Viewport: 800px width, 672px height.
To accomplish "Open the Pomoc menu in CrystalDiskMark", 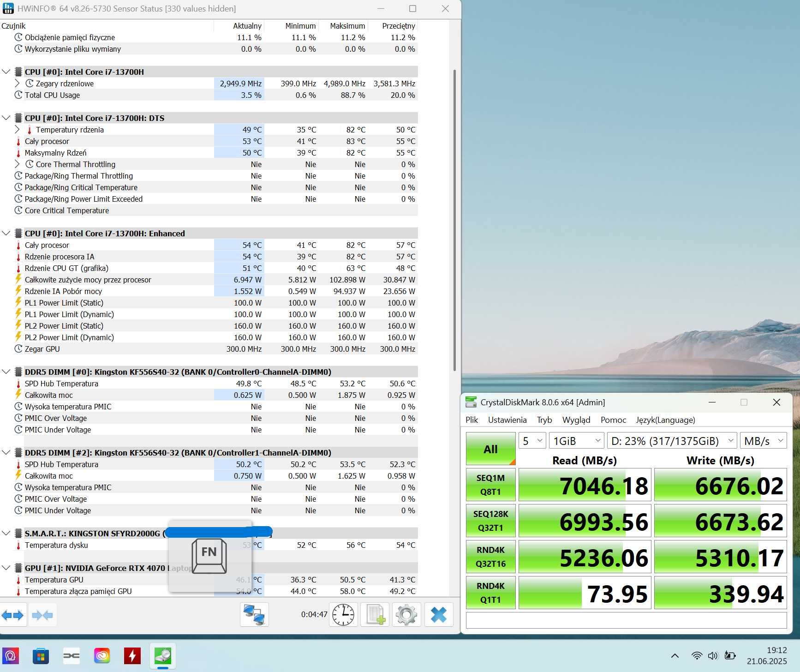I will click(x=613, y=420).
